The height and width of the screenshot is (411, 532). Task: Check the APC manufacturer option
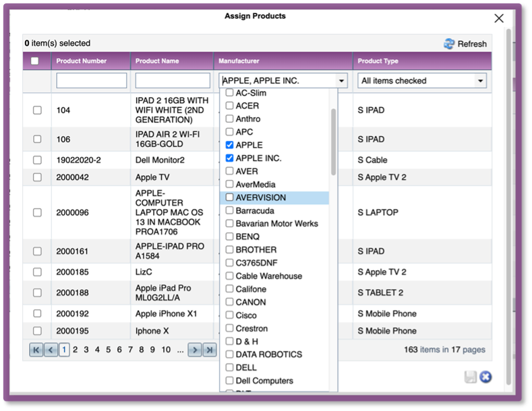tap(230, 131)
